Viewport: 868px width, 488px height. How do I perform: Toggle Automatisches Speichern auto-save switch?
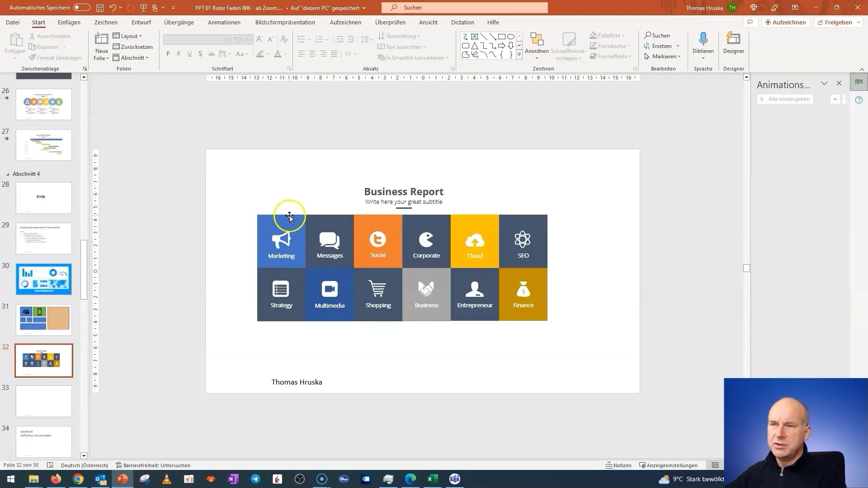pyautogui.click(x=81, y=7)
